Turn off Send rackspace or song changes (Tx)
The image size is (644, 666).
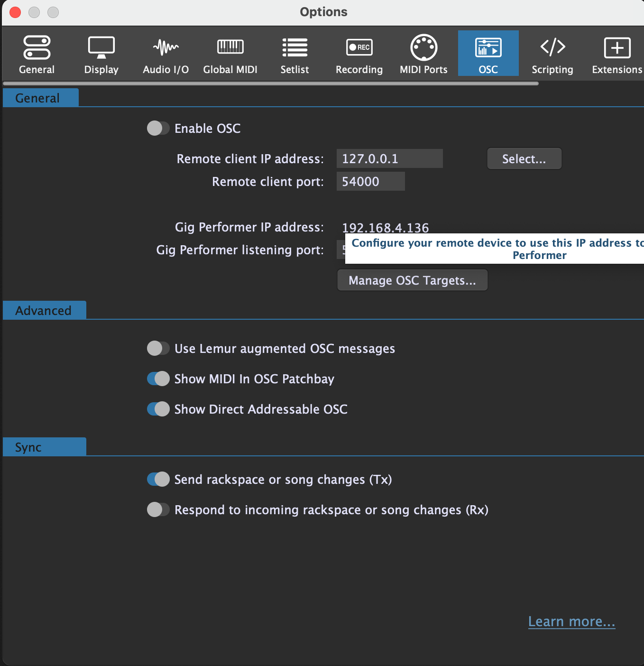[158, 479]
